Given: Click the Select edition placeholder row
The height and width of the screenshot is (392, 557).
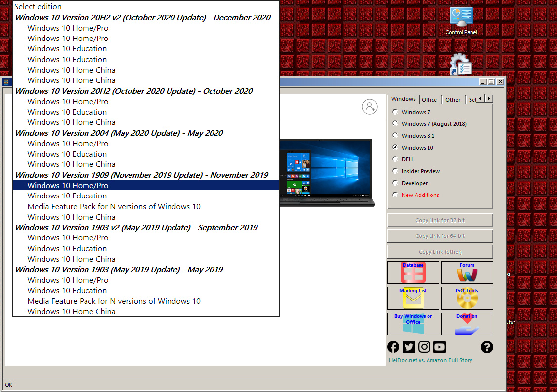Looking at the screenshot, I should click(146, 7).
